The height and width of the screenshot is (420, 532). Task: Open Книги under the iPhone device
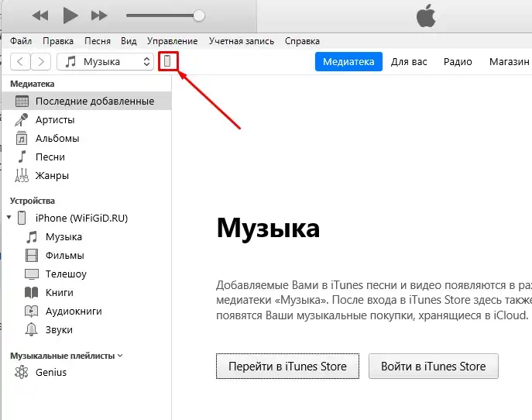point(60,293)
